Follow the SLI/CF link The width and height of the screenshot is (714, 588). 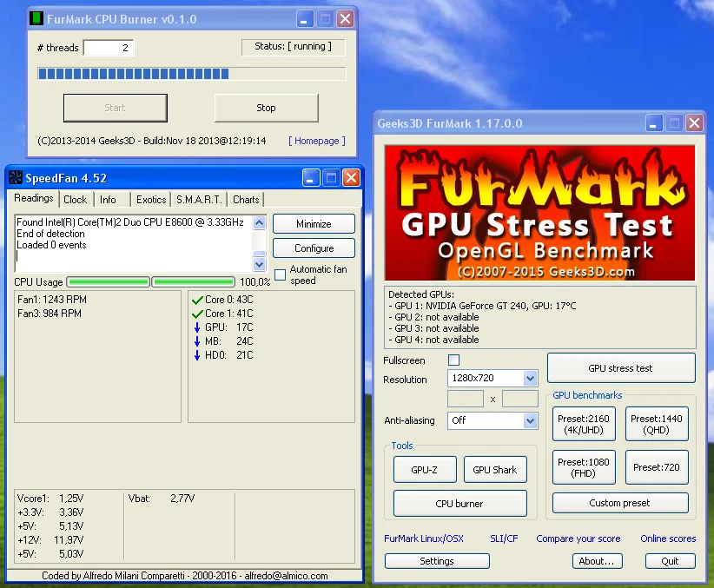click(504, 538)
